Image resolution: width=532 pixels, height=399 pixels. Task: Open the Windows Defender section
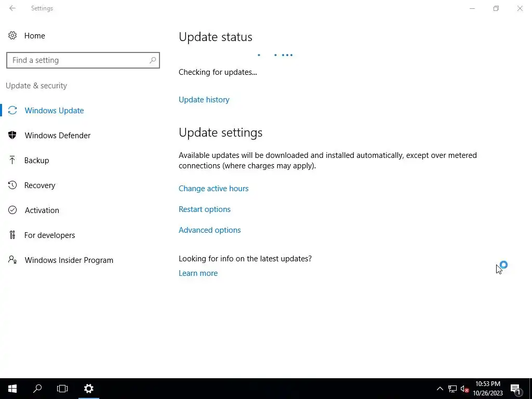coord(57,136)
